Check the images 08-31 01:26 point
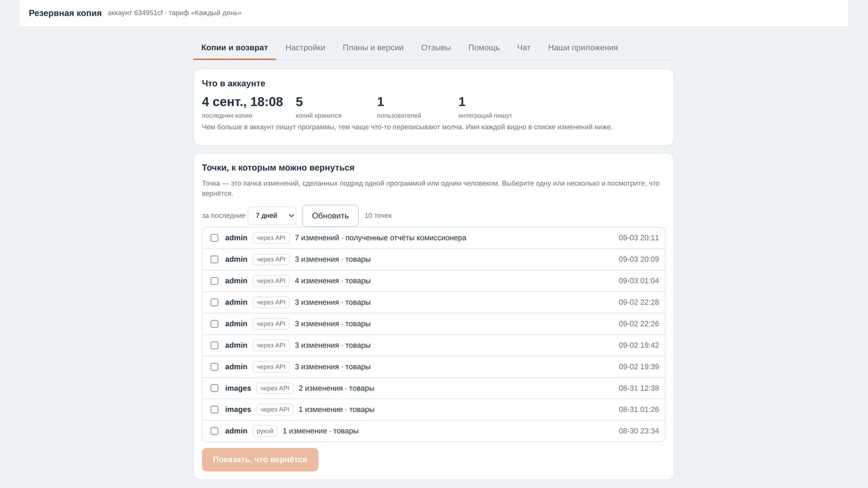Viewport: 868px width, 488px height. pyautogui.click(x=214, y=409)
